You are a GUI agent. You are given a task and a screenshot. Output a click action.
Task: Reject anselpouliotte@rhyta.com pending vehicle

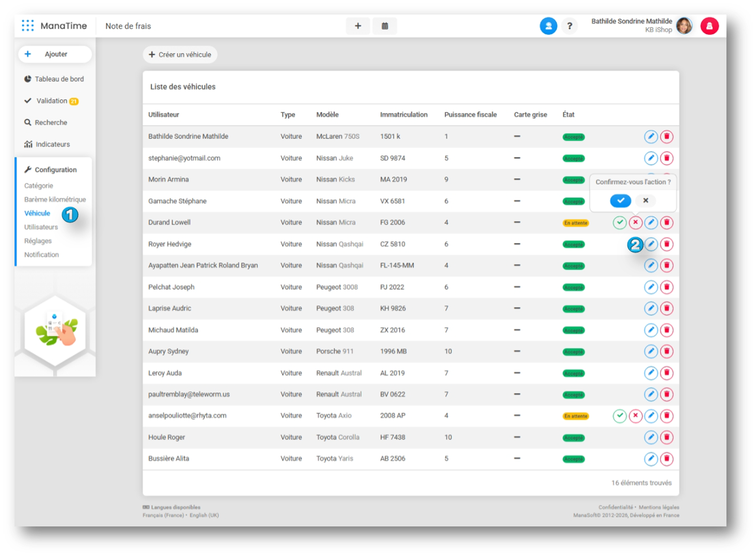coord(635,416)
